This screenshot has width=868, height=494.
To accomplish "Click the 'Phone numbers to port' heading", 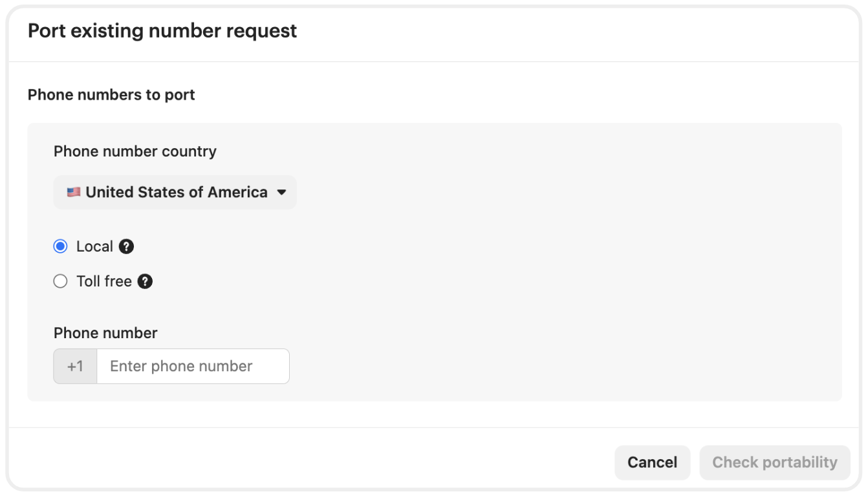I will 111,95.
